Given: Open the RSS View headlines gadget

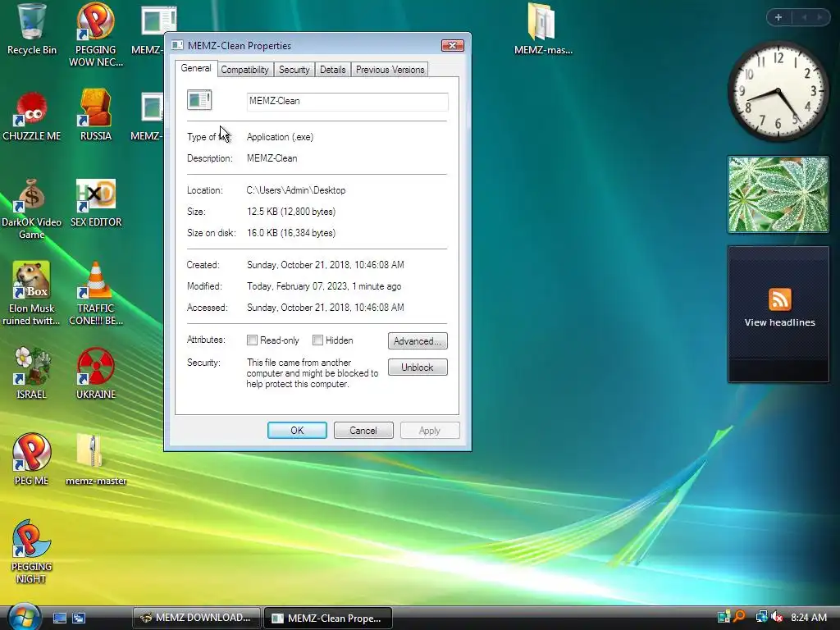Looking at the screenshot, I should pyautogui.click(x=779, y=314).
